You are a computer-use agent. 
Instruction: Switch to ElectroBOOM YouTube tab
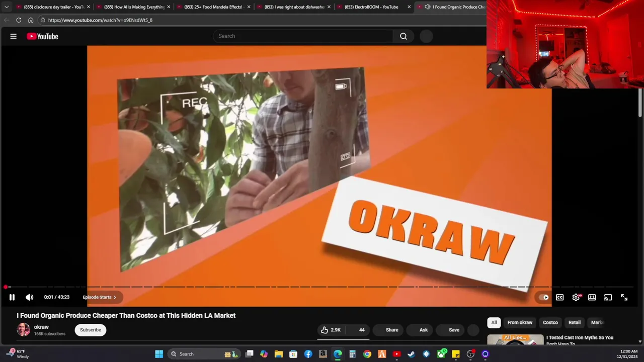(x=370, y=7)
